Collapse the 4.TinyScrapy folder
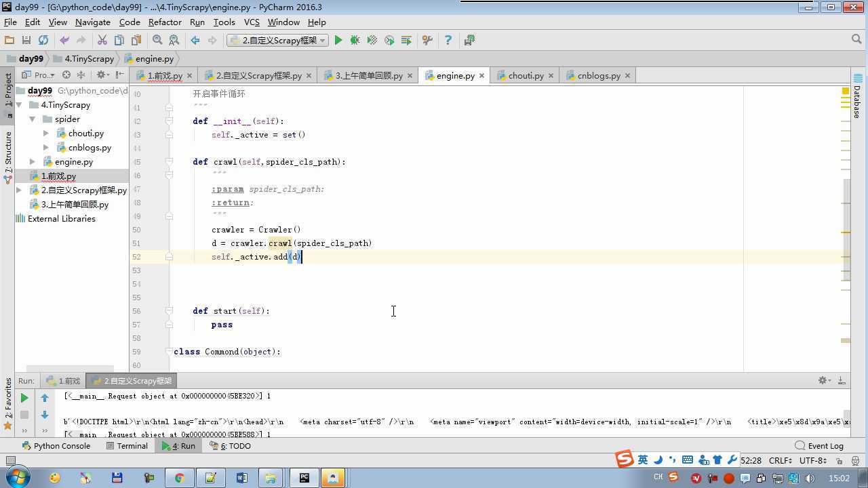This screenshot has height=488, width=868. coord(20,105)
